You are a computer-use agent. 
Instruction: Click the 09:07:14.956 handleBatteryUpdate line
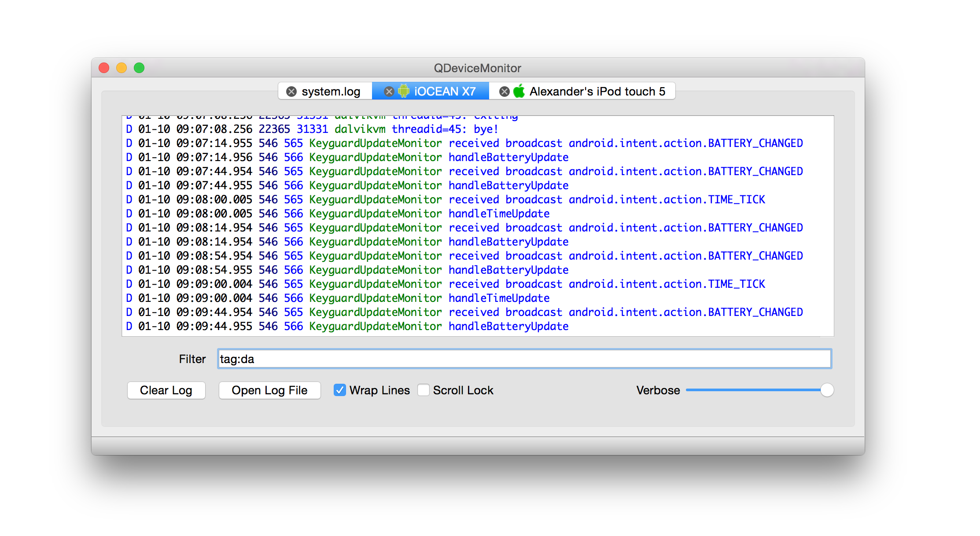pyautogui.click(x=347, y=157)
